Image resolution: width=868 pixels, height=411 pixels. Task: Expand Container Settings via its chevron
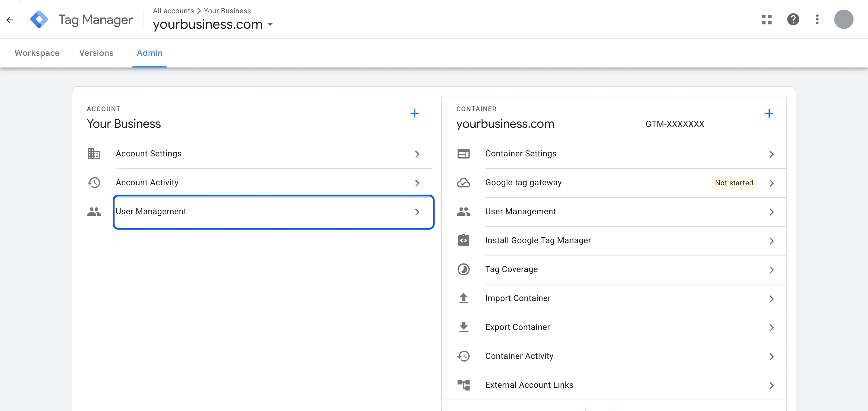tap(771, 154)
